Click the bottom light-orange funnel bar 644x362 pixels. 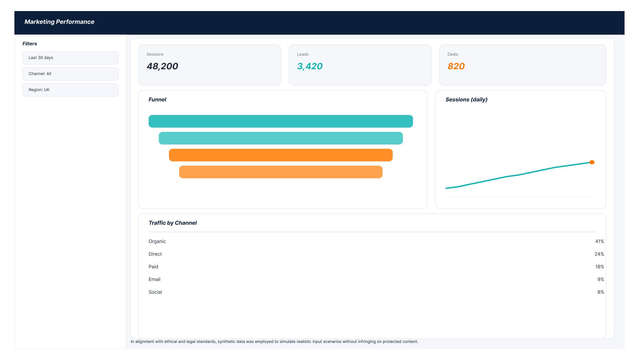coord(280,172)
